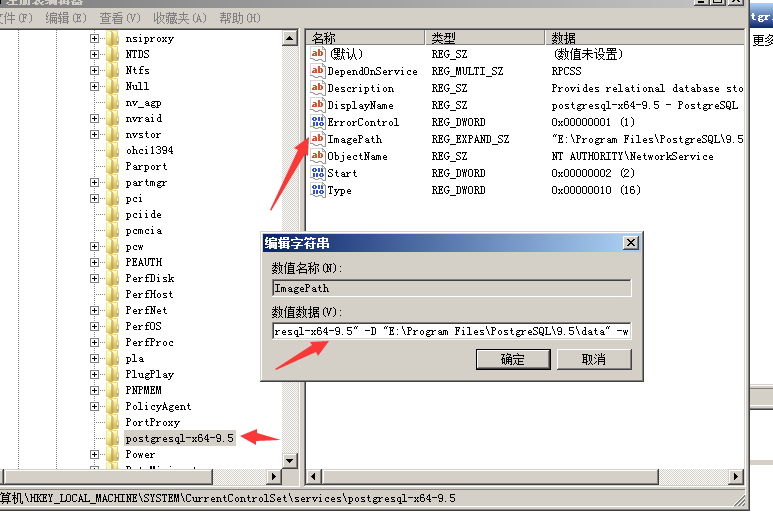Viewport: 773px width, 512px height.
Task: Click the Type DWORD value icon
Action: click(318, 190)
